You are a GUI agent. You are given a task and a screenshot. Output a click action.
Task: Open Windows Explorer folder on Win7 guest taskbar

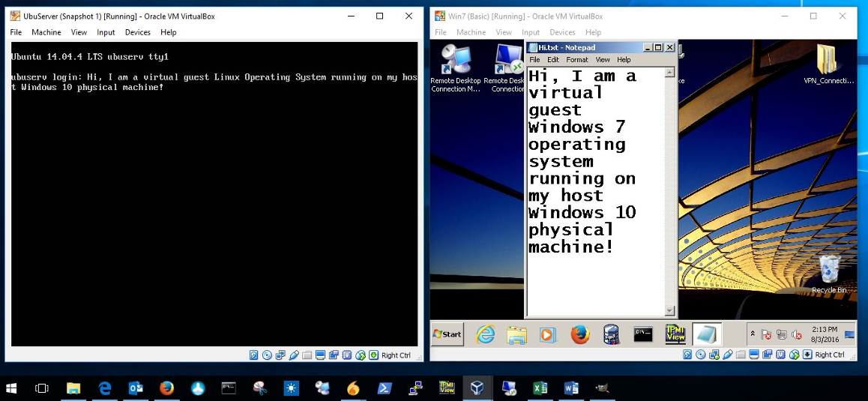pyautogui.click(x=516, y=334)
